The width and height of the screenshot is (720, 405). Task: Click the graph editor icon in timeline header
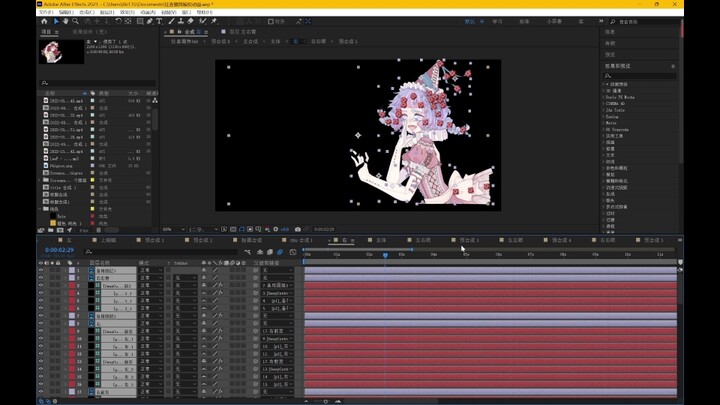(293, 252)
